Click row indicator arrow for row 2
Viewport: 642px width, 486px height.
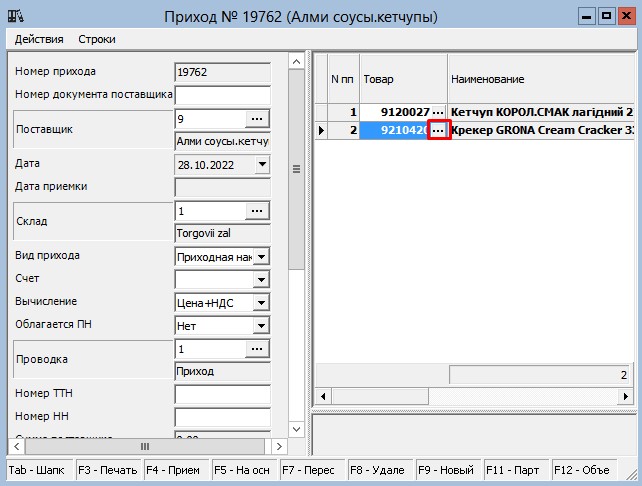point(321,130)
